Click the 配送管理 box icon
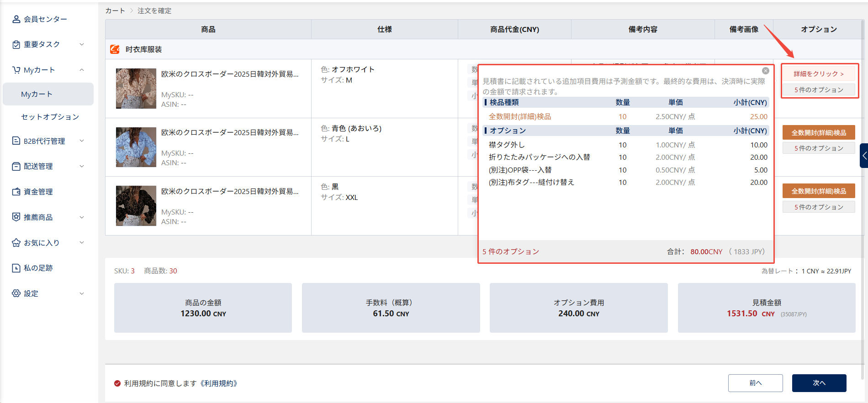Image resolution: width=868 pixels, height=403 pixels. tap(16, 166)
